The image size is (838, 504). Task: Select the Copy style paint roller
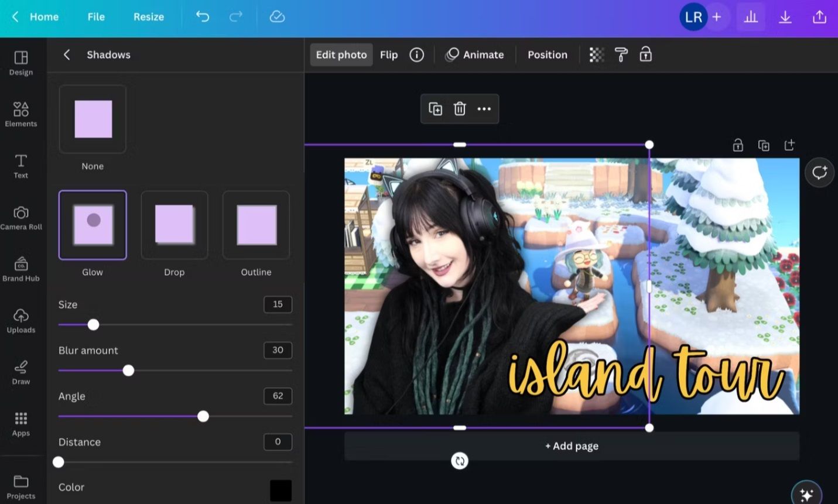tap(621, 54)
